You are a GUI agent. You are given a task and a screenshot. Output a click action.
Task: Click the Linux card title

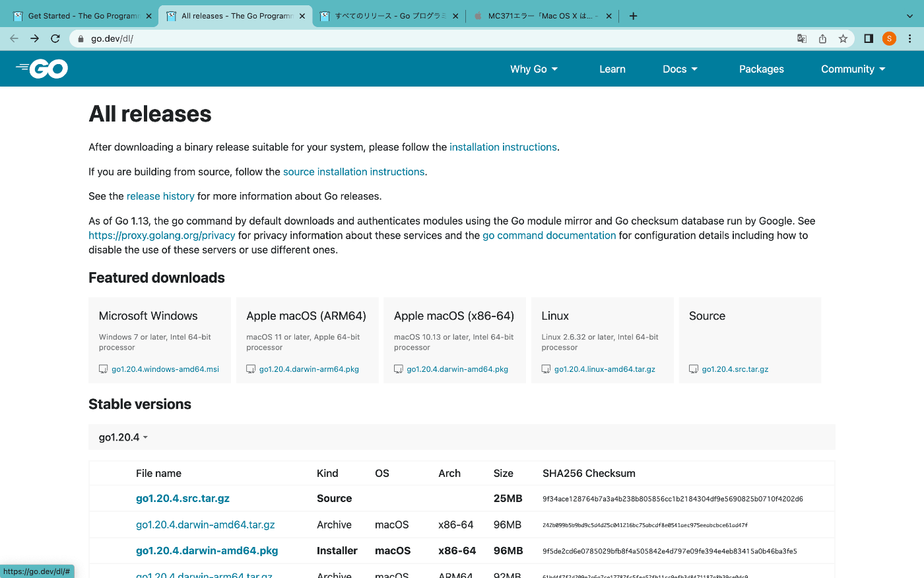(555, 316)
